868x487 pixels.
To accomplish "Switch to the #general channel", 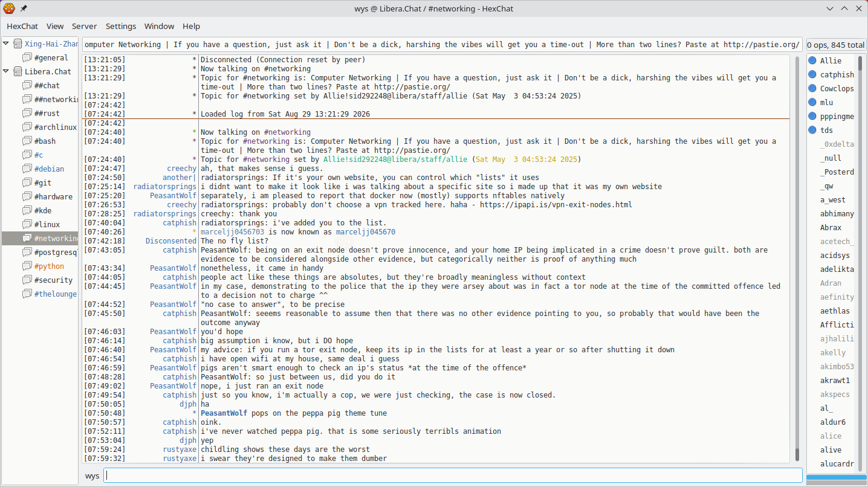I will point(51,57).
